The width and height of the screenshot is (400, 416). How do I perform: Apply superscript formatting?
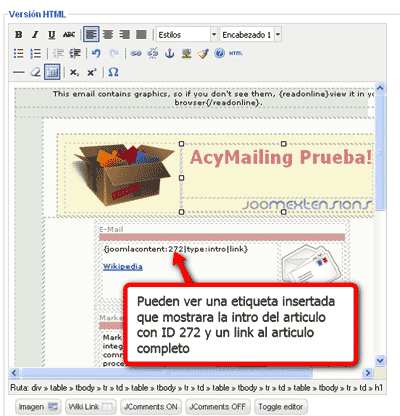pos(92,72)
